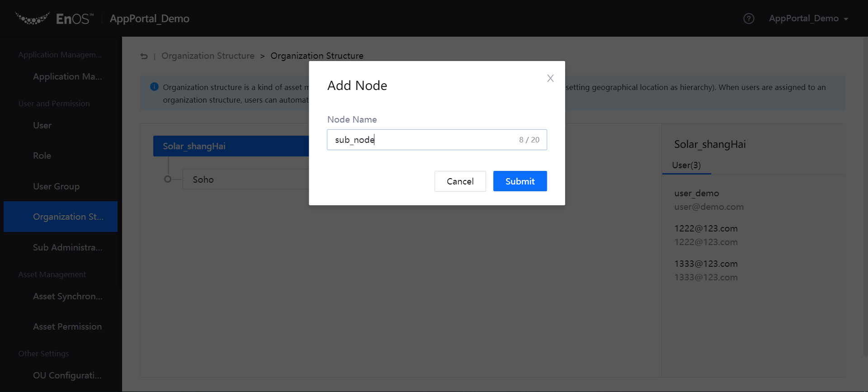This screenshot has height=392, width=868.
Task: Click the Add Node dialog title
Action: pos(357,85)
